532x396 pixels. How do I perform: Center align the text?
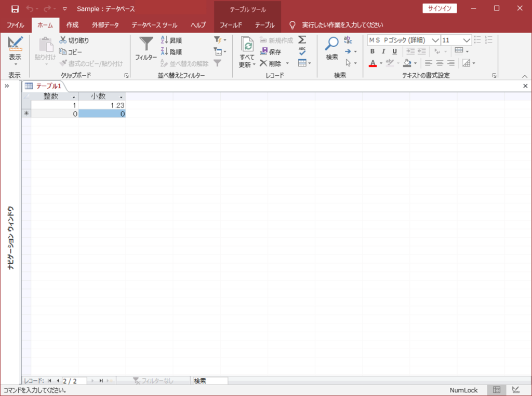(x=440, y=63)
